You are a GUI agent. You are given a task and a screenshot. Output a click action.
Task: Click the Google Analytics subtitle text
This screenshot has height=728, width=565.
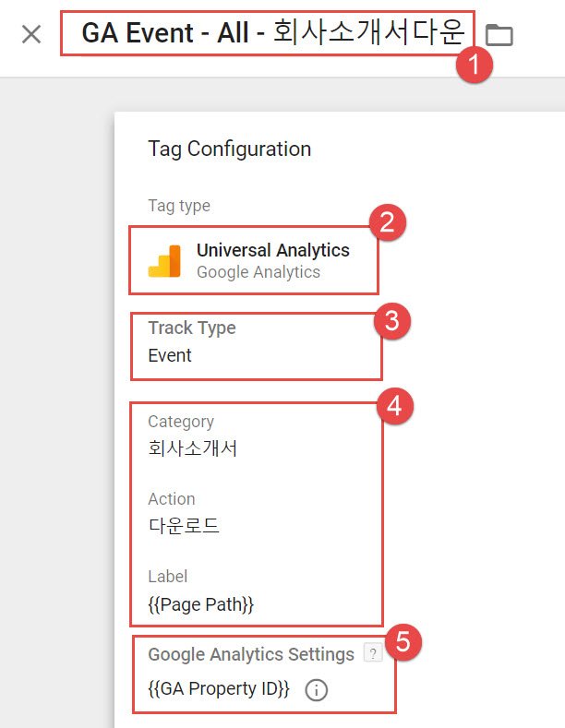tap(258, 272)
